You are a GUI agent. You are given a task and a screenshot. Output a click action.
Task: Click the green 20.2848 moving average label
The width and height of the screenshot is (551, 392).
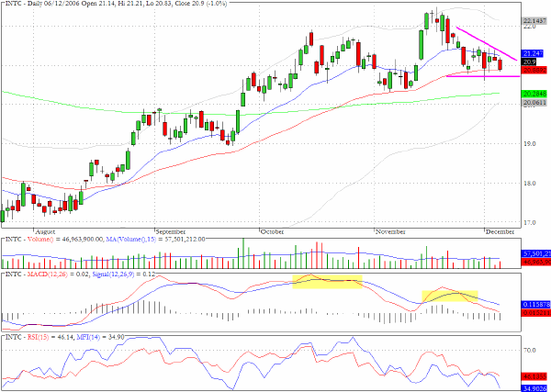pos(534,95)
